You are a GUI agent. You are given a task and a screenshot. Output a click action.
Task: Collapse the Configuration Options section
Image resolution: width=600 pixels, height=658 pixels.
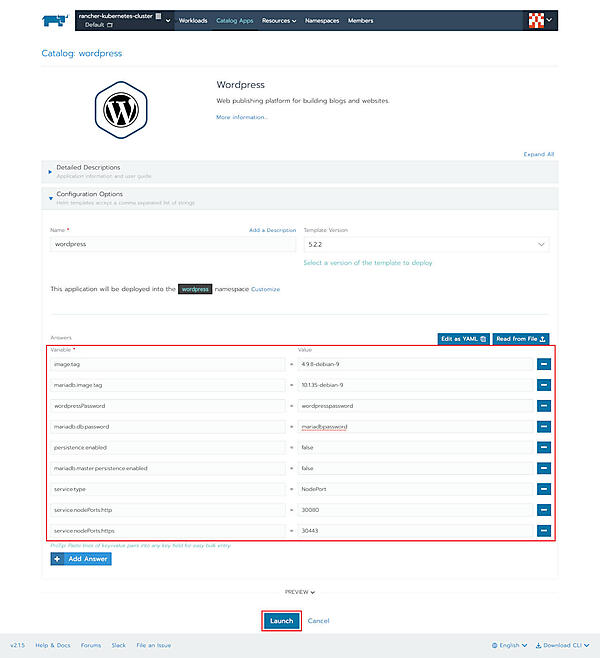pyautogui.click(x=300, y=198)
